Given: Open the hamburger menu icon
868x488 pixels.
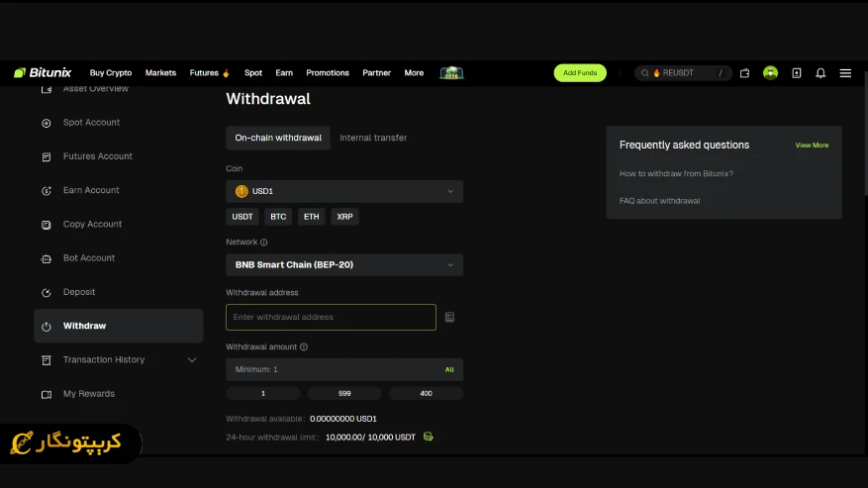Looking at the screenshot, I should pos(845,73).
